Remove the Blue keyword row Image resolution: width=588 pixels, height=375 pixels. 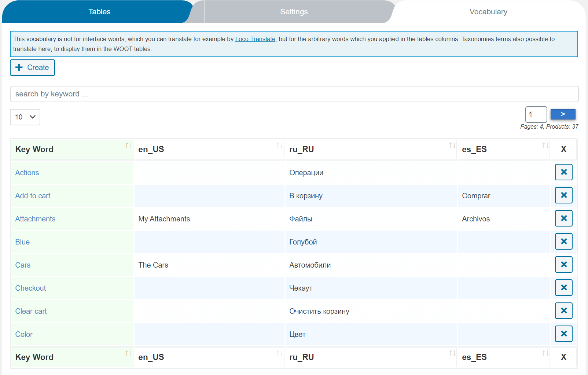click(x=563, y=241)
